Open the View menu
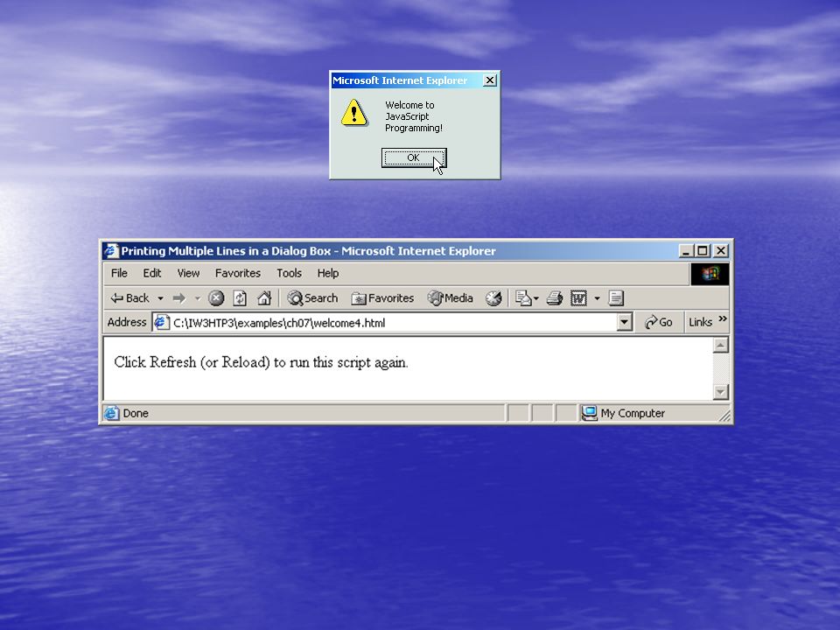The image size is (840, 630). [x=188, y=273]
